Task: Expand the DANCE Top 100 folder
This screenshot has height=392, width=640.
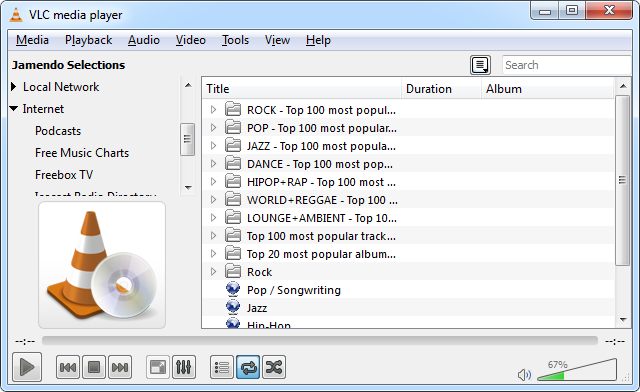Action: pos(213,163)
